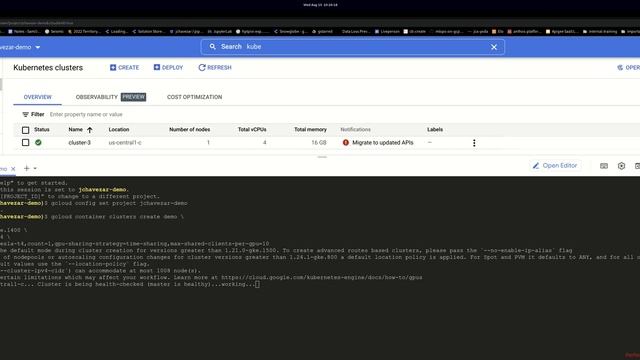This screenshot has width=640, height=360.
Task: Click the 'Solution Store' bookmark
Action: [x=148, y=31]
